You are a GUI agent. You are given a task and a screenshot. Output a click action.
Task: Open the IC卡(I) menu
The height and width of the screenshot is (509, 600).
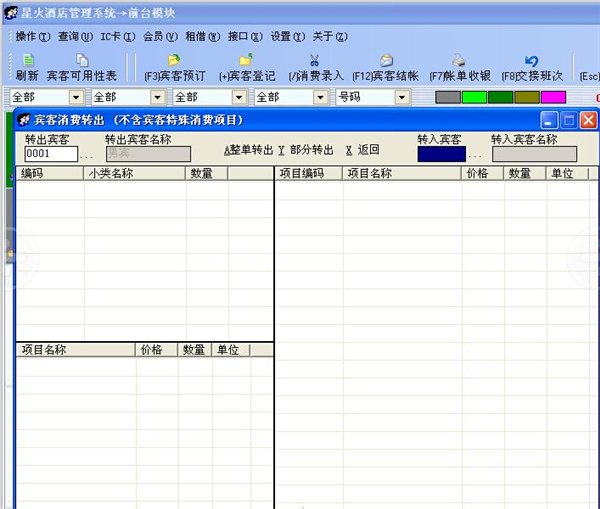tap(118, 36)
